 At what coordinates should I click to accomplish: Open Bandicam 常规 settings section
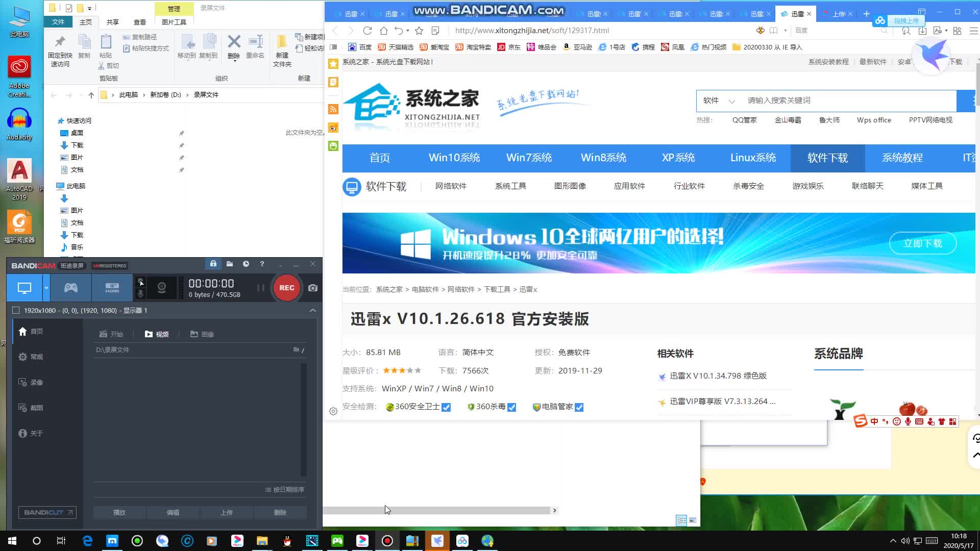[x=31, y=357]
